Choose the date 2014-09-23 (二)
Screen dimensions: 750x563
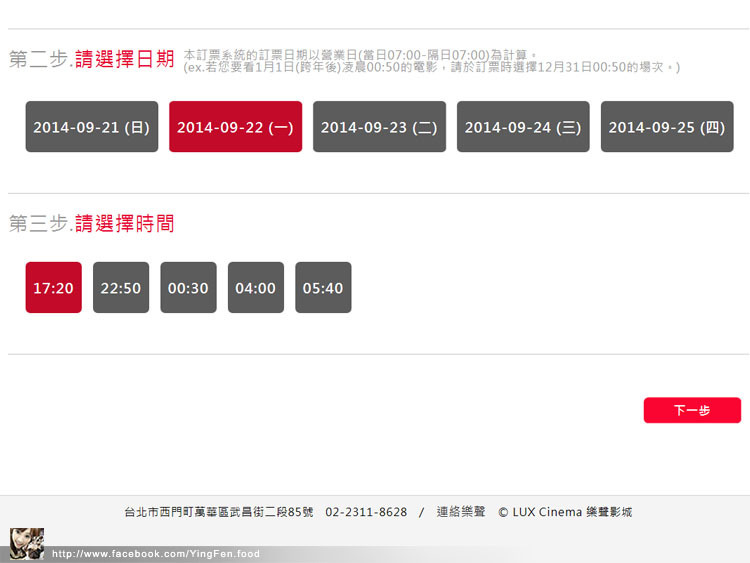(379, 127)
